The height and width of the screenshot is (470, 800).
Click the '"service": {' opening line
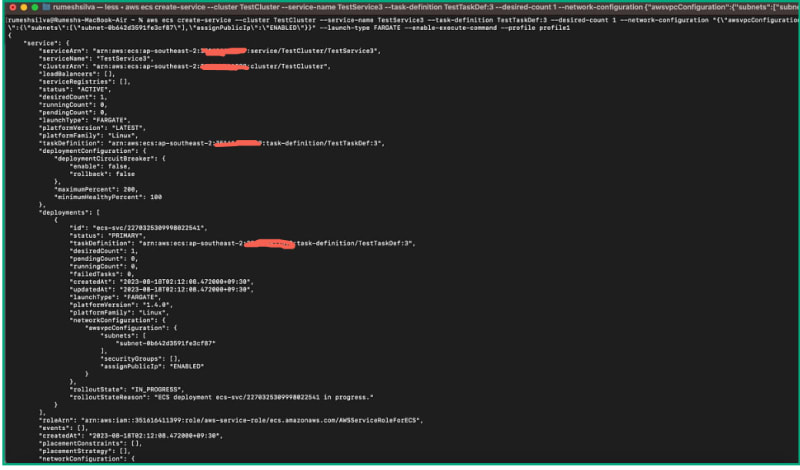click(x=46, y=43)
